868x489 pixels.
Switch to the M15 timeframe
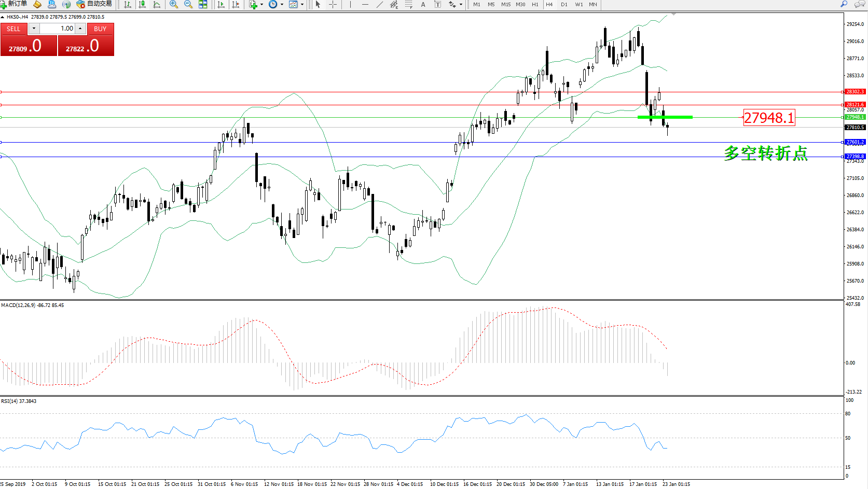(x=505, y=4)
